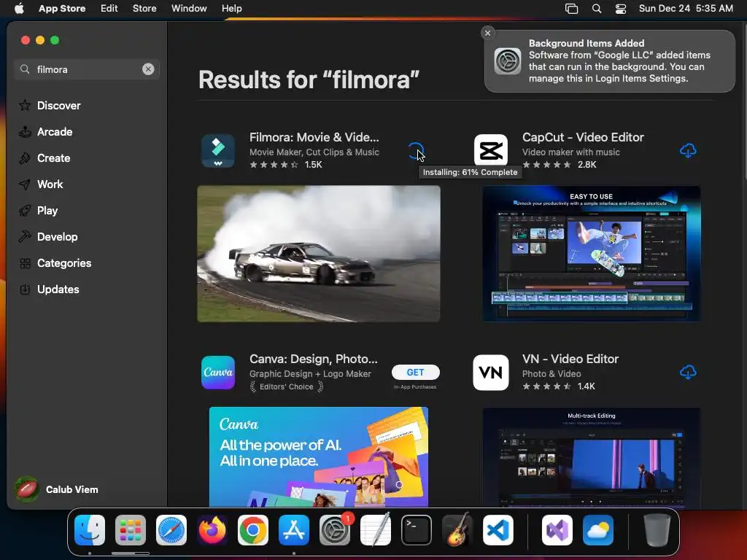
Task: Redownload VN with cloud icon
Action: (687, 373)
